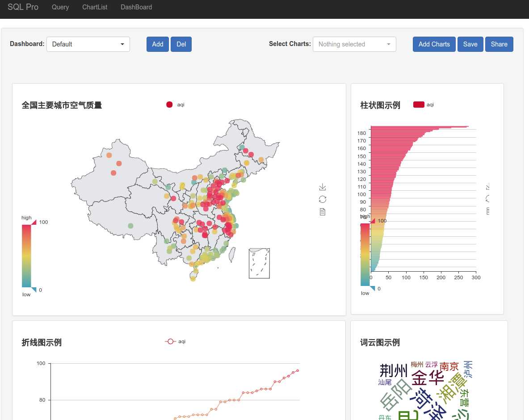This screenshot has height=420, width=529.
Task: Click the line chart title 折线图示例
Action: (42, 342)
